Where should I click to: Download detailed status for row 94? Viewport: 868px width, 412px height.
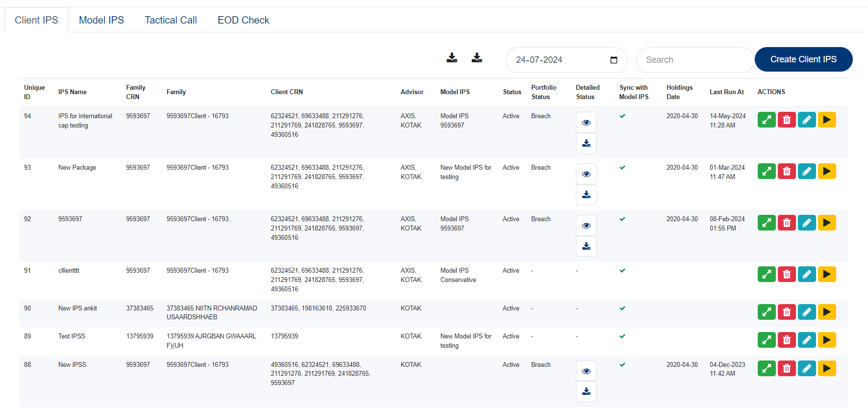(x=586, y=143)
